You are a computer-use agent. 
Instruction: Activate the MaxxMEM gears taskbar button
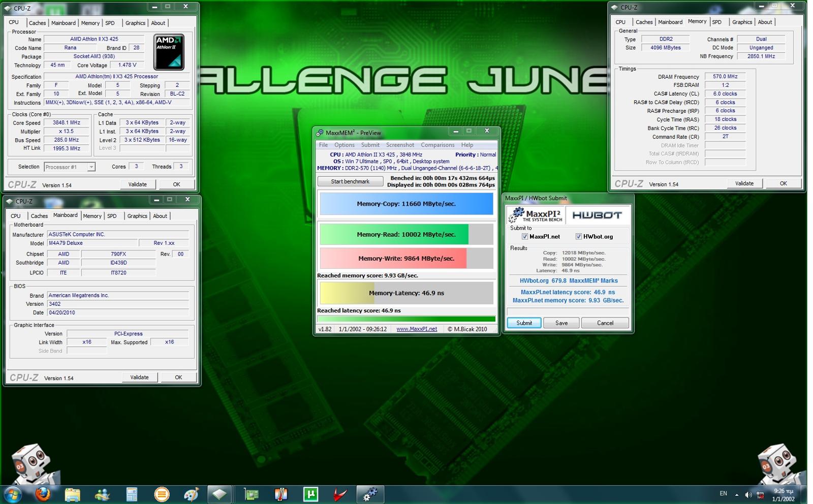point(370,494)
